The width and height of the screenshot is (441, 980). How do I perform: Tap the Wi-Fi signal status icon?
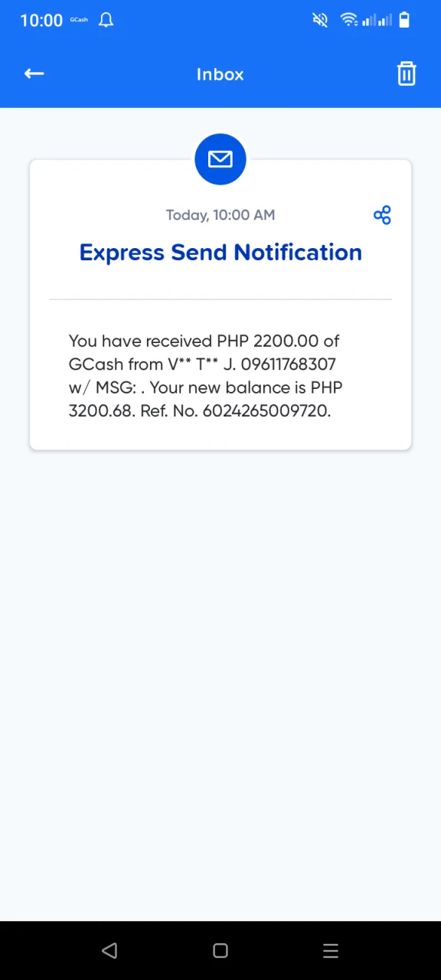coord(349,20)
